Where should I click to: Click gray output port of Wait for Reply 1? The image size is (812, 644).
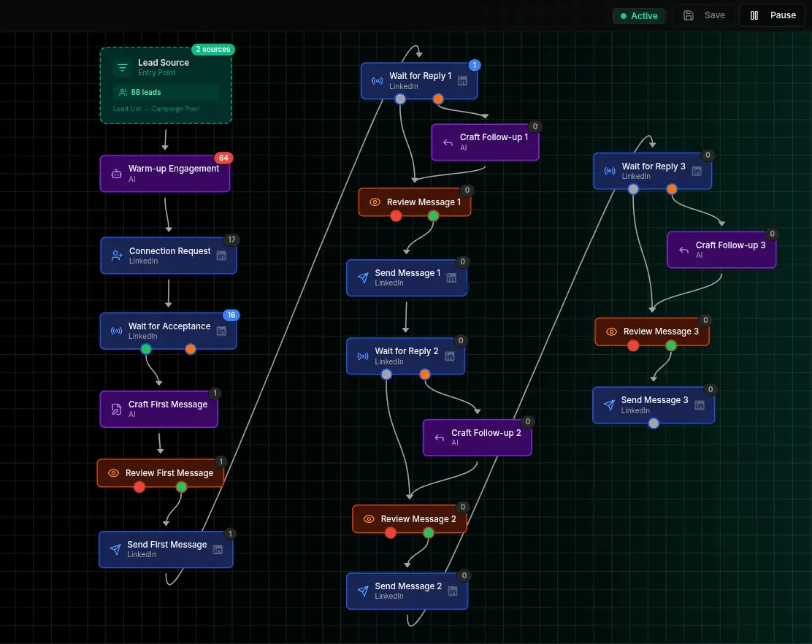pyautogui.click(x=400, y=99)
